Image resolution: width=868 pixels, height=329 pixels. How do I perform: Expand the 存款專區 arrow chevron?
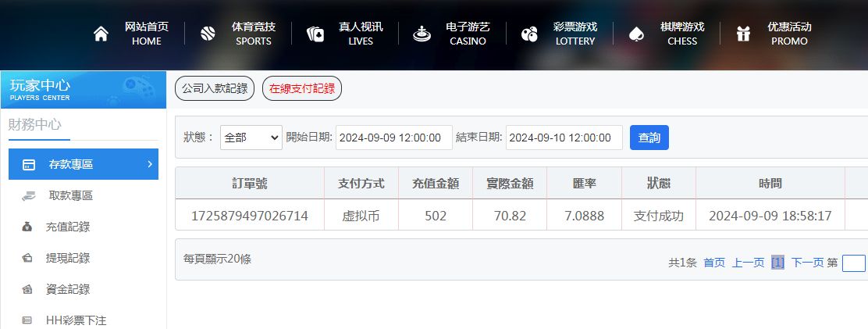(x=149, y=164)
